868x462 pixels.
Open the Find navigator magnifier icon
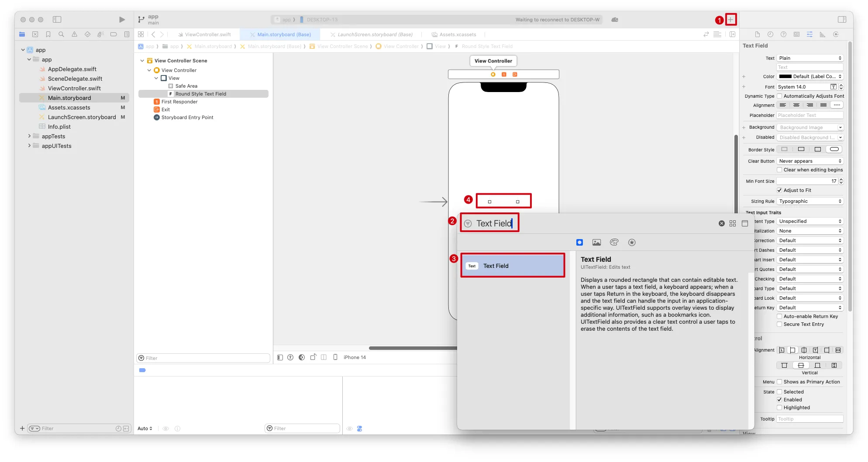click(61, 34)
